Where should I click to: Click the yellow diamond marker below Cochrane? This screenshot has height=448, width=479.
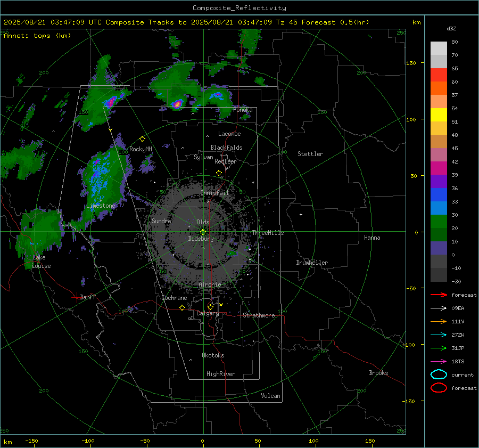tap(182, 308)
